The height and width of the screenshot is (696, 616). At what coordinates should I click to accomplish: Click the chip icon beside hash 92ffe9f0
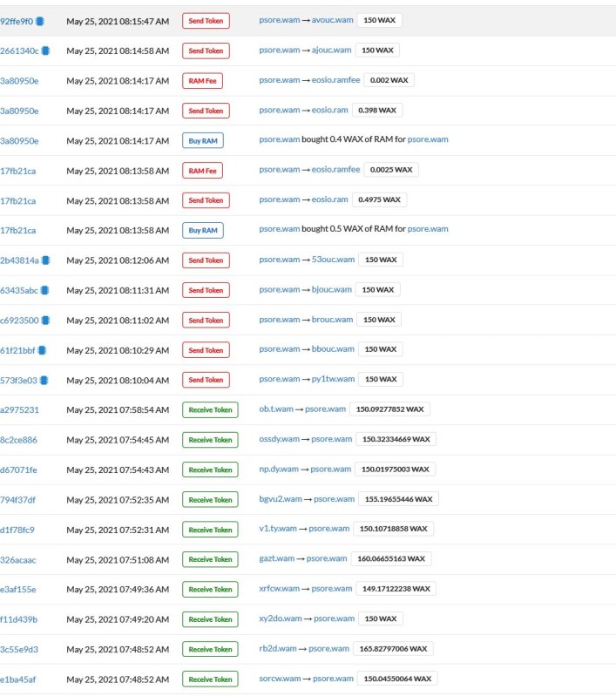[39, 21]
